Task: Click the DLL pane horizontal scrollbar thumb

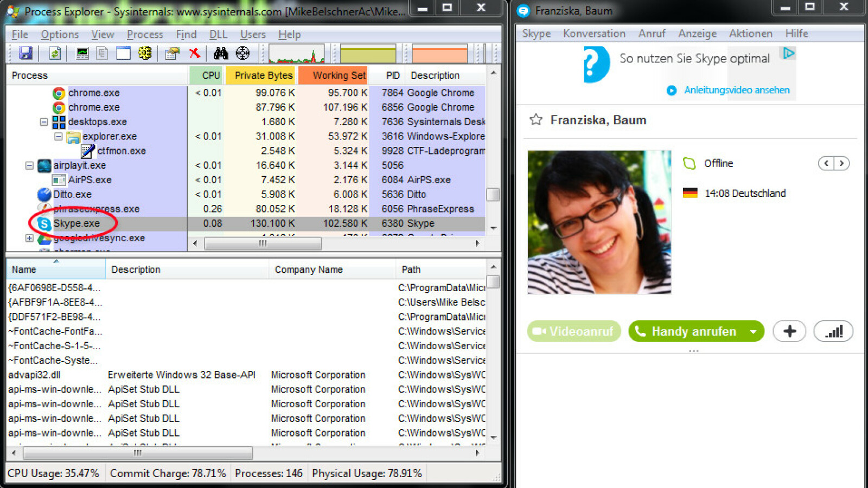Action: tap(138, 453)
